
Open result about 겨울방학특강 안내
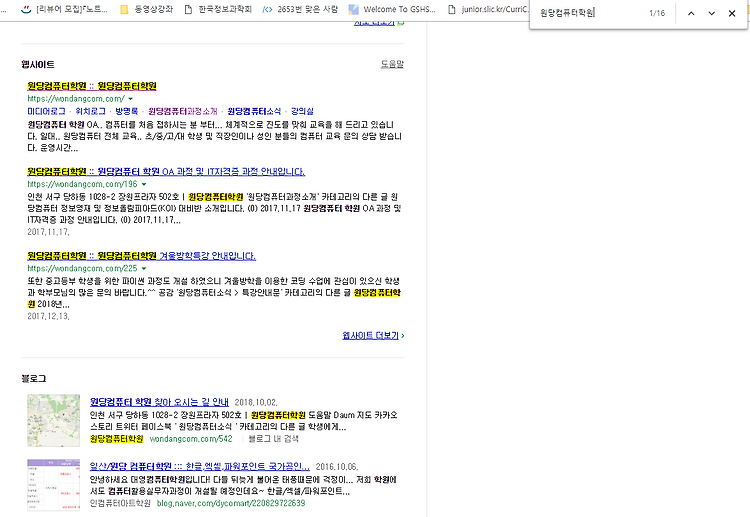[x=142, y=256]
